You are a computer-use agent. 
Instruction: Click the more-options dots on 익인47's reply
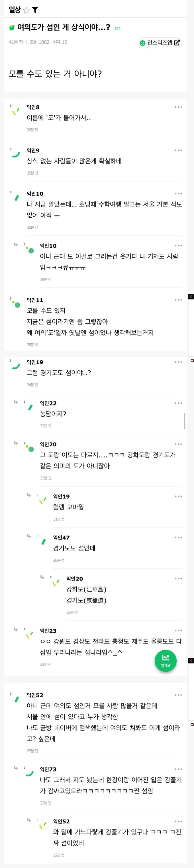pos(178,537)
